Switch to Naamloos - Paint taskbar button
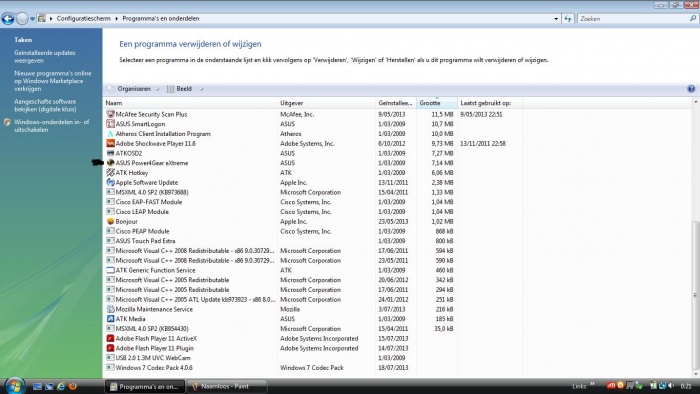Viewport: 700px width, 394px height. pos(227,386)
